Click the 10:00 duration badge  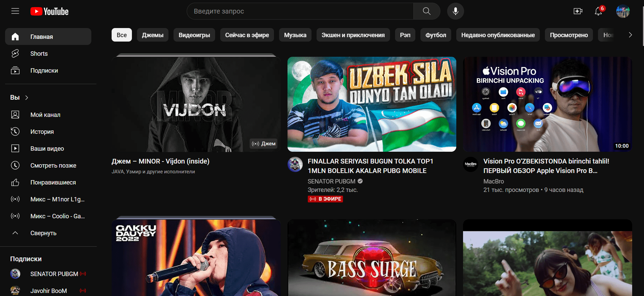pyautogui.click(x=622, y=146)
